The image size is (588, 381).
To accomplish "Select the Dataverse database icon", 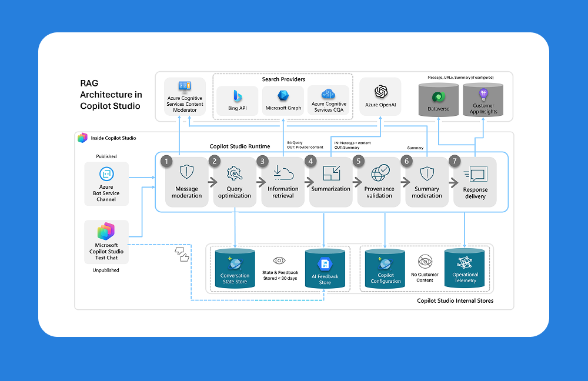I will click(439, 97).
